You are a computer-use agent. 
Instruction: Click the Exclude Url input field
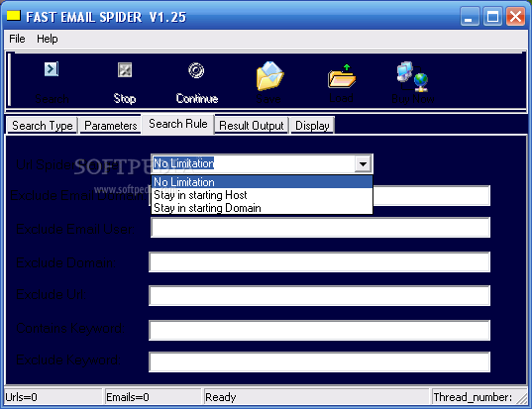320,296
